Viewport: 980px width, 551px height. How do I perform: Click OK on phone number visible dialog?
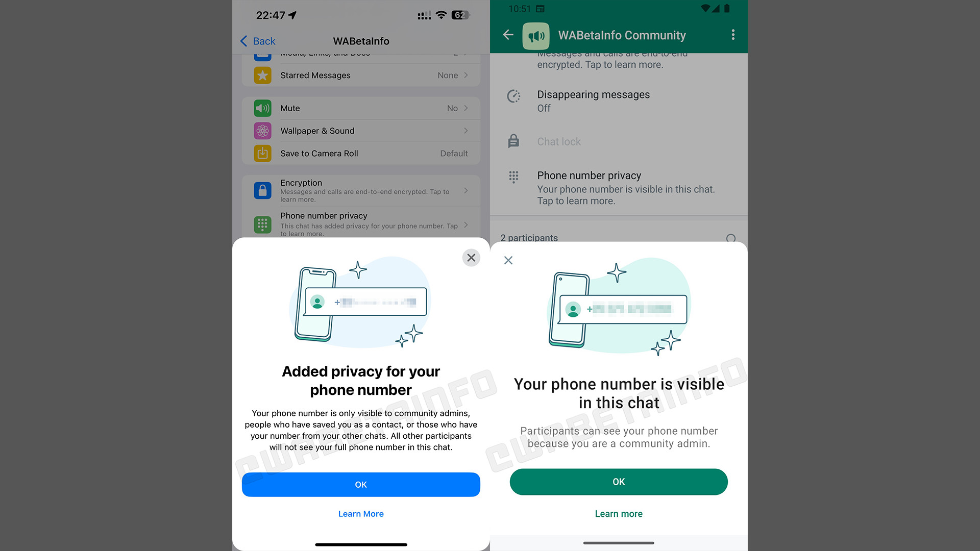619,482
